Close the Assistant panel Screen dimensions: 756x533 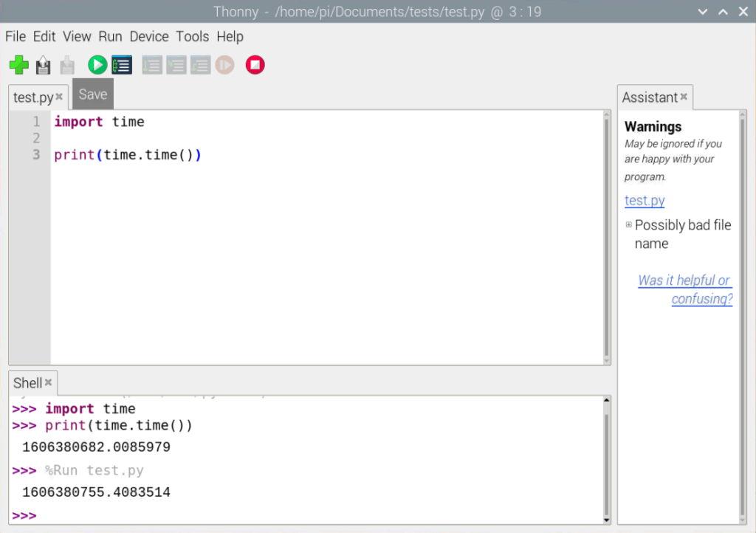(683, 97)
